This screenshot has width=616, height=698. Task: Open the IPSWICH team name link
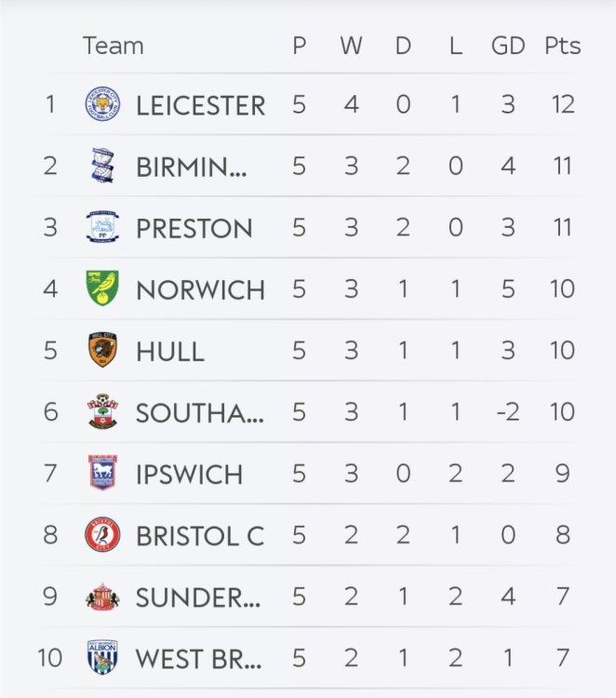(189, 474)
